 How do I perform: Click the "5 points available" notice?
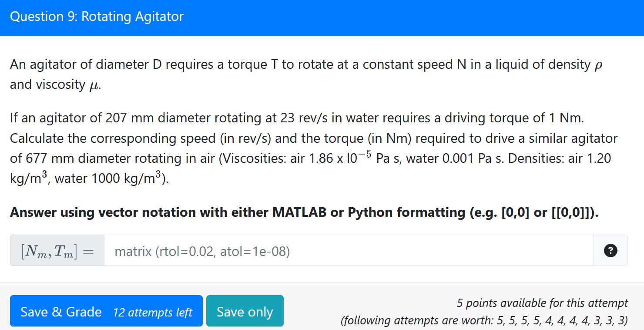(x=541, y=303)
